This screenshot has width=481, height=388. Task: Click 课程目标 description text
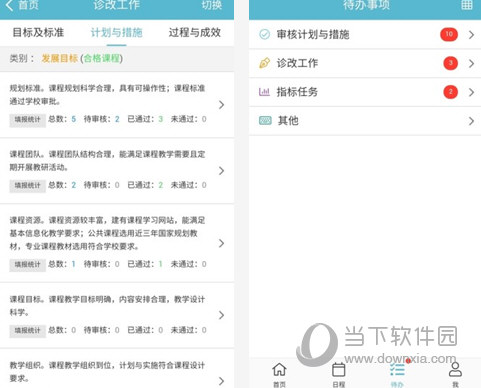[x=107, y=306]
